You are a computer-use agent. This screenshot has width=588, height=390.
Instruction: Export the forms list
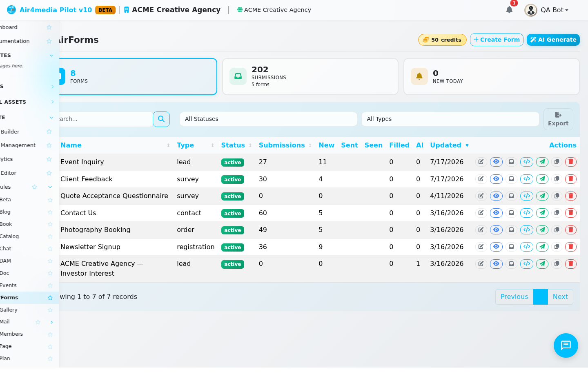(558, 119)
